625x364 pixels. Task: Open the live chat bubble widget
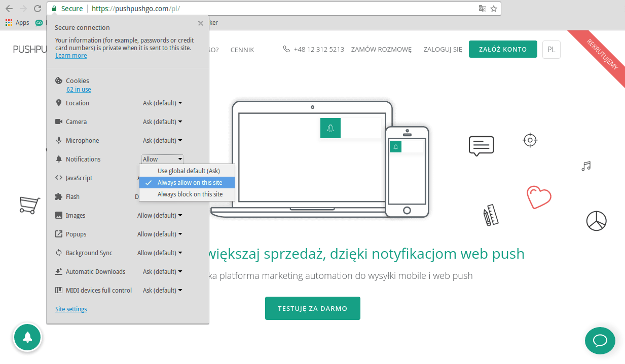click(600, 340)
